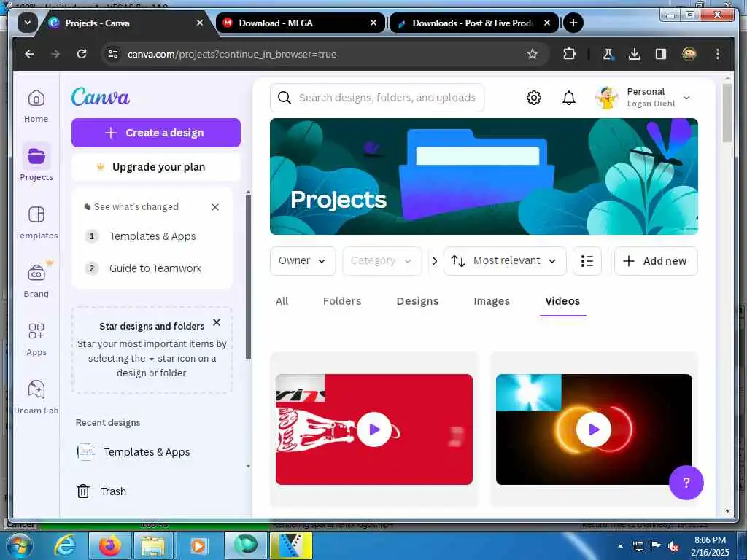The height and width of the screenshot is (560, 747).
Task: Expand the Personal account switcher
Action: point(686,98)
